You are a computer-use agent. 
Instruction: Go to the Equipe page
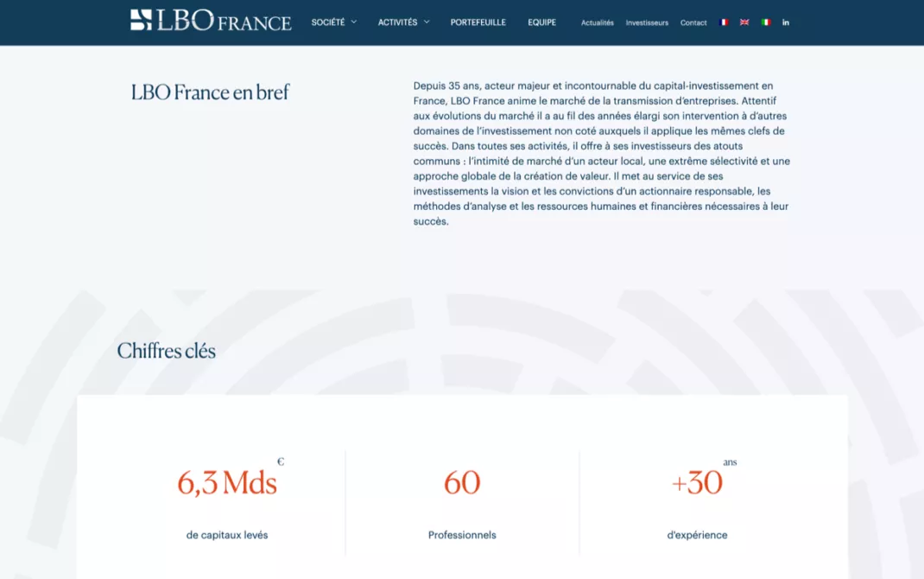(x=541, y=22)
